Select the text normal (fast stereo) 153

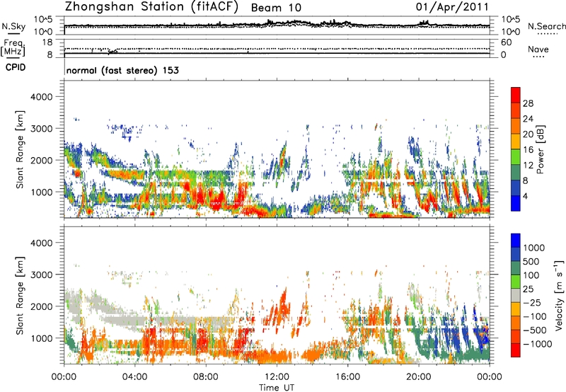[x=122, y=70]
